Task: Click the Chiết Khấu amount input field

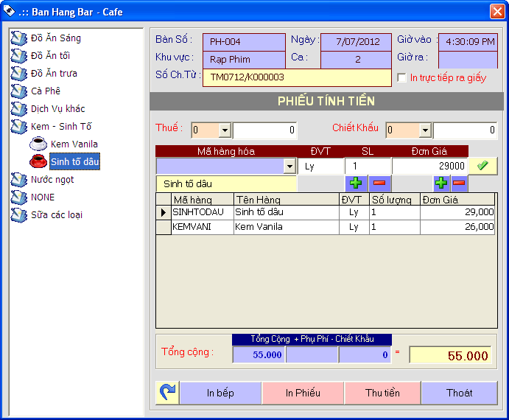Action: click(x=465, y=130)
